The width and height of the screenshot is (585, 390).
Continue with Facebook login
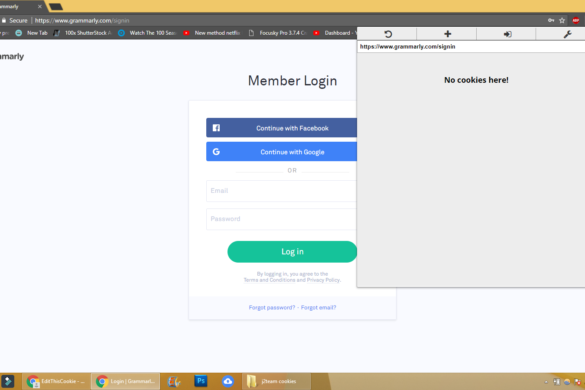pos(281,128)
